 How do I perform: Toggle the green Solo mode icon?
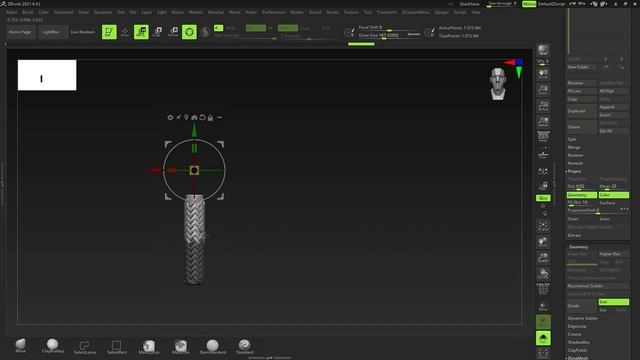pyautogui.click(x=543, y=338)
